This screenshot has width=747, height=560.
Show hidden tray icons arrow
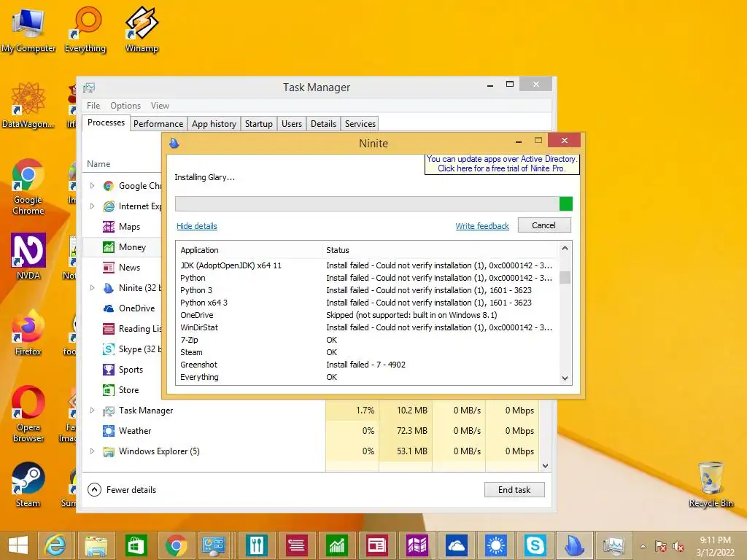tap(643, 546)
